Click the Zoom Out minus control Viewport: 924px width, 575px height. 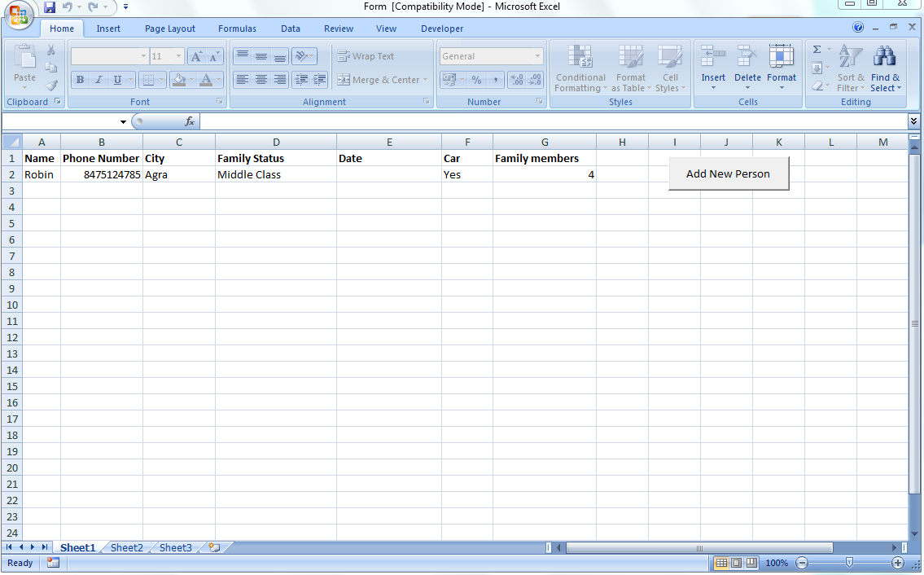(x=802, y=562)
